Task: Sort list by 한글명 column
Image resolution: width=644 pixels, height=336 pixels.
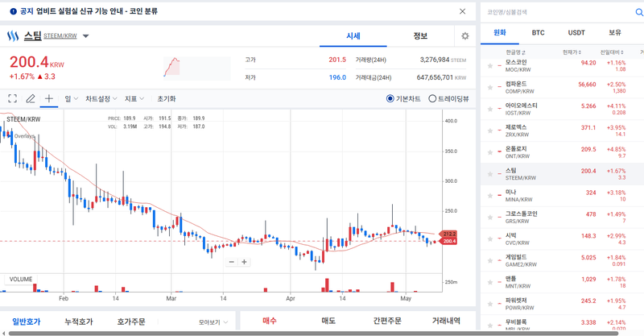Action: click(x=515, y=52)
